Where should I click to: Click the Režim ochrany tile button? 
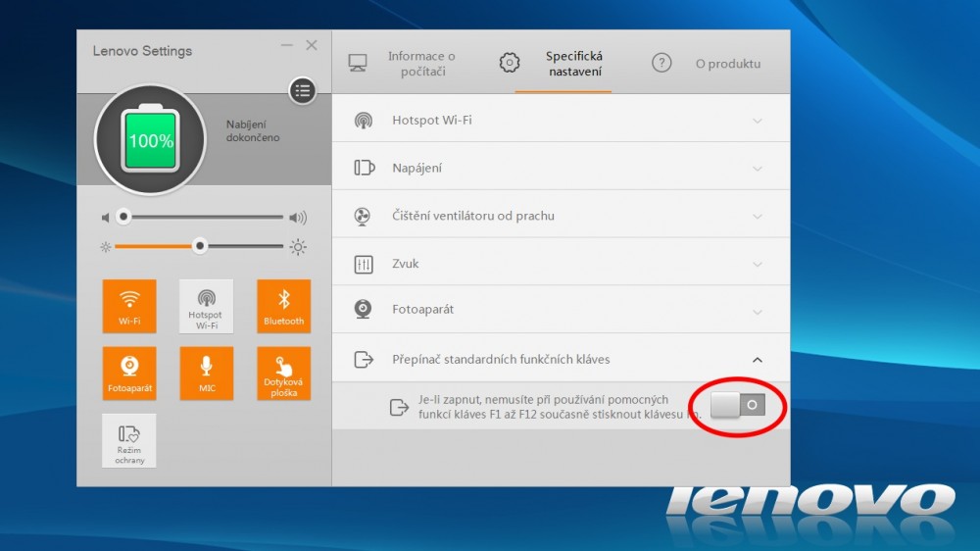point(129,440)
